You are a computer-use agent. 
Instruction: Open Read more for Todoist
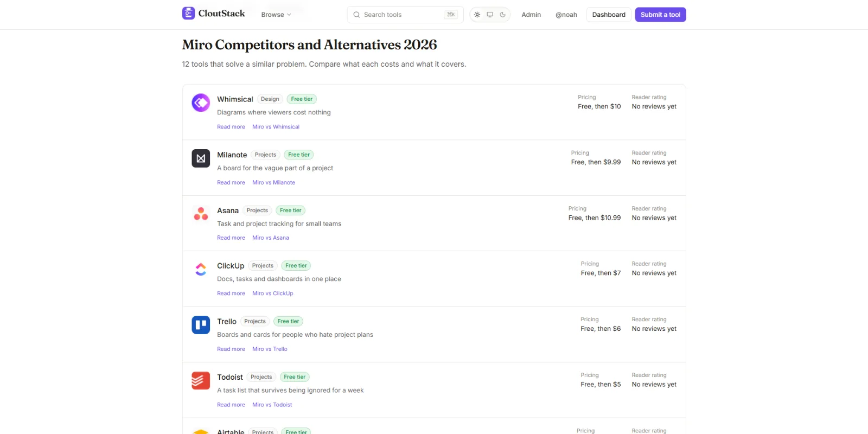click(231, 405)
